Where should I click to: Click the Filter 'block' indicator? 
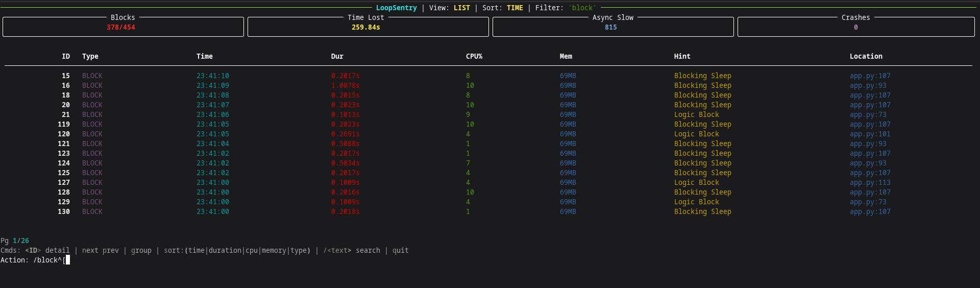566,8
